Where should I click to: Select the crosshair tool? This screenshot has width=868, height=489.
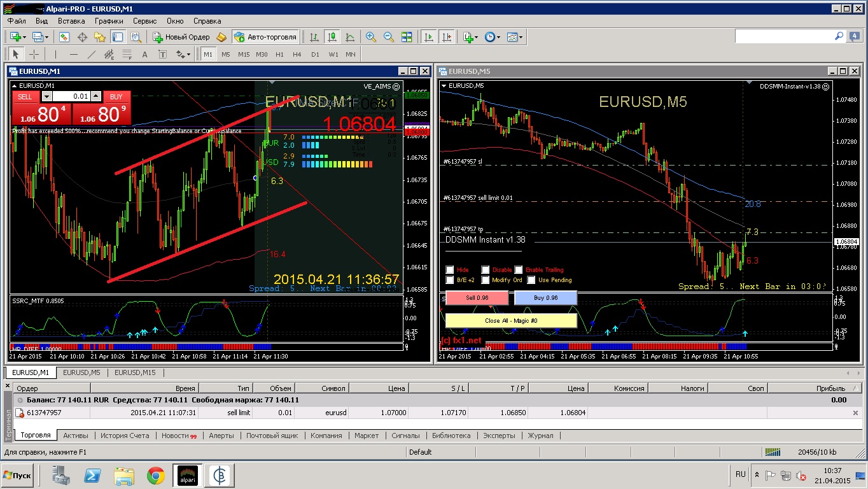[x=34, y=54]
